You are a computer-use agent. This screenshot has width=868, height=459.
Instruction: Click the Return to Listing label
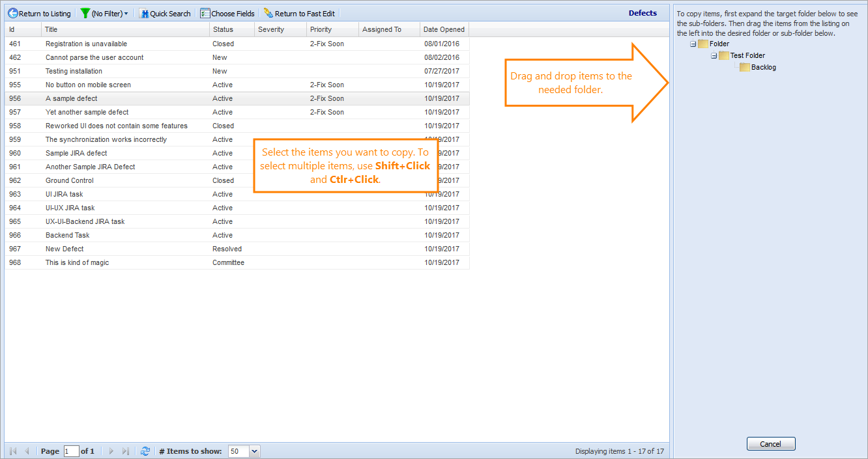point(44,14)
